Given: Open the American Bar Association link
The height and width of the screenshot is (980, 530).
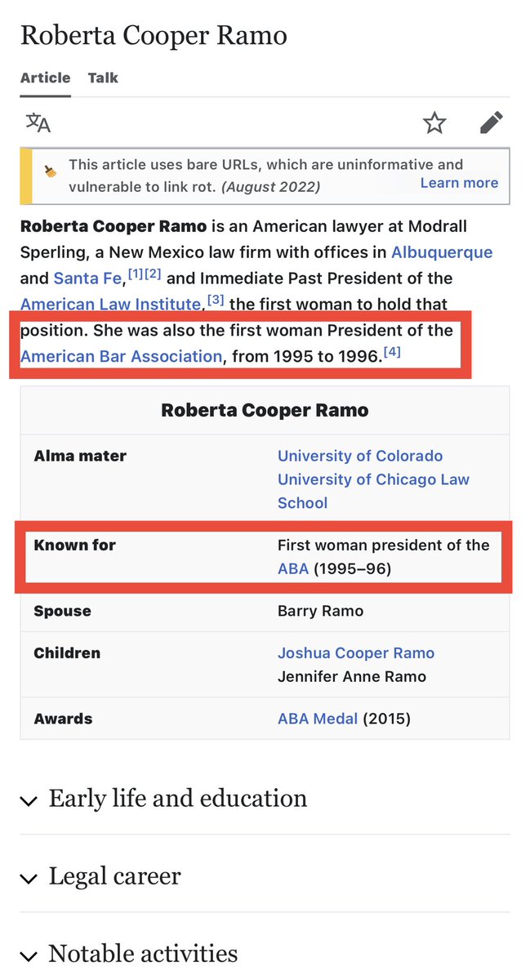Looking at the screenshot, I should pos(121,356).
